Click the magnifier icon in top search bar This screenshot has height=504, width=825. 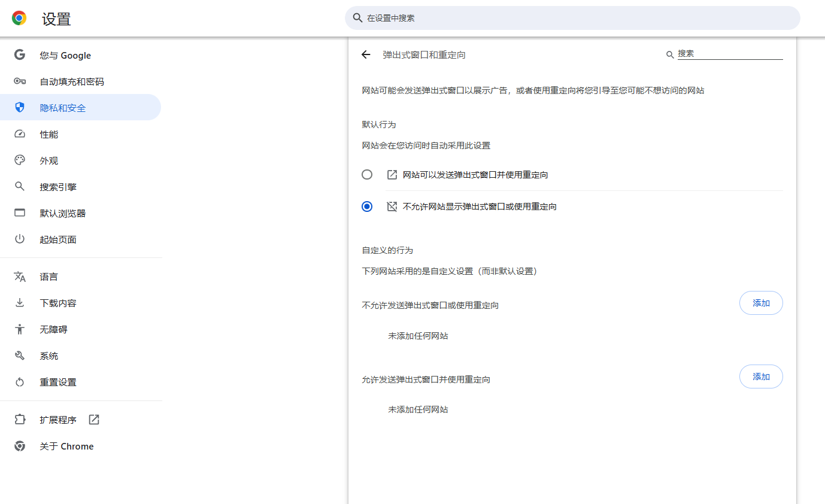tap(357, 18)
